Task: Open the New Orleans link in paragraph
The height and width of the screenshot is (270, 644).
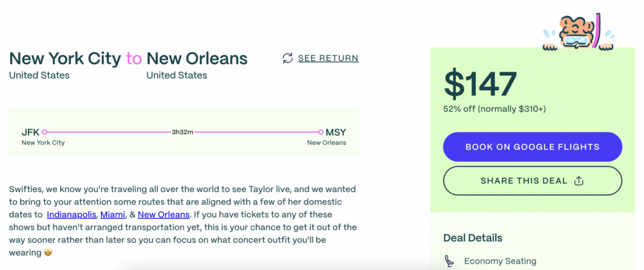Action: pos(164,215)
